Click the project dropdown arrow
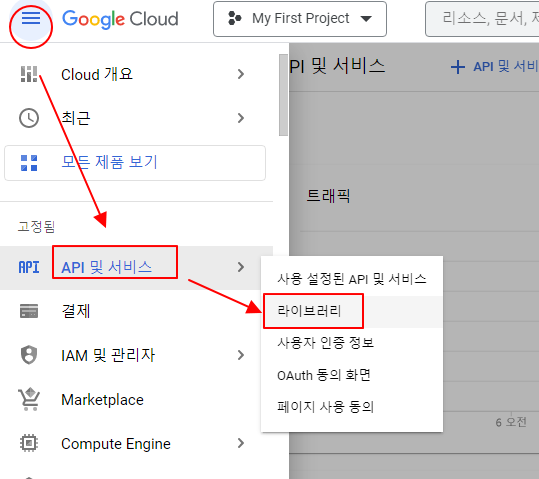 [x=366, y=19]
